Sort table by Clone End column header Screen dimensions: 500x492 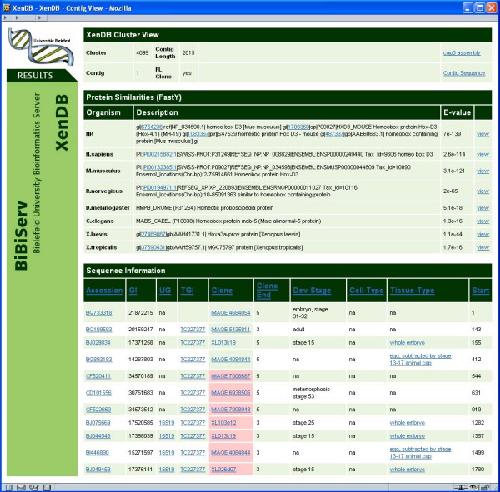(x=267, y=290)
